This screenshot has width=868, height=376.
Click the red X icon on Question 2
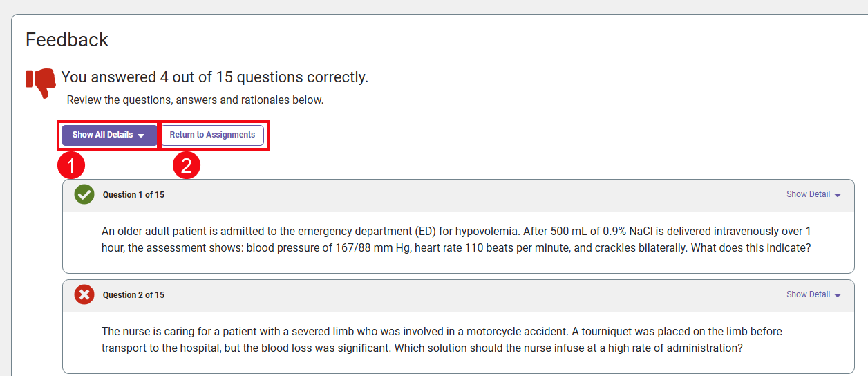(84, 295)
